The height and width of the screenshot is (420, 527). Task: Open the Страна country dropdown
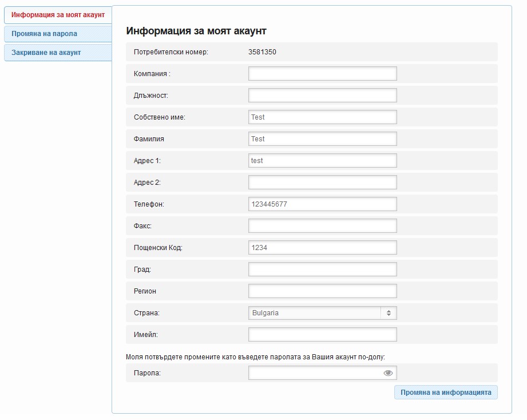322,313
